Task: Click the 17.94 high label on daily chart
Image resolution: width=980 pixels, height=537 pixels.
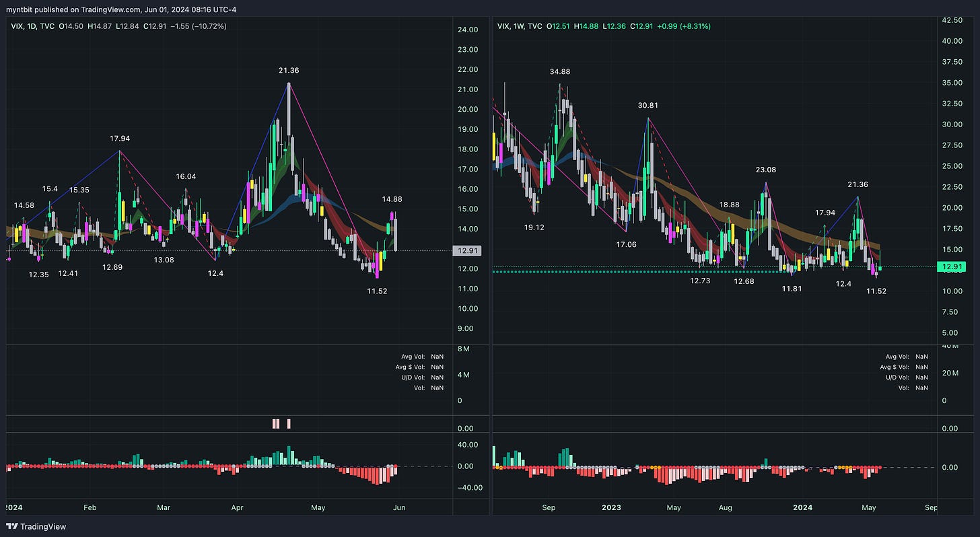Action: pyautogui.click(x=120, y=138)
